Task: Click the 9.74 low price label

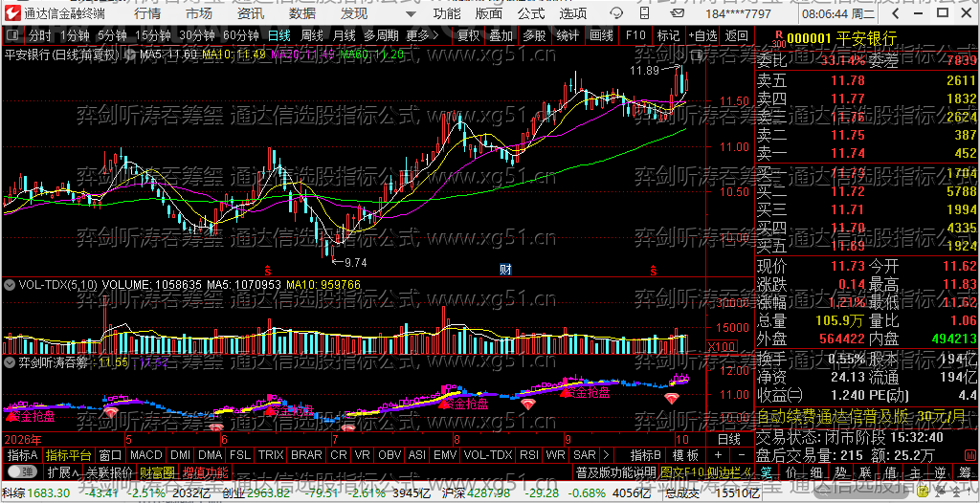Action: click(x=355, y=262)
